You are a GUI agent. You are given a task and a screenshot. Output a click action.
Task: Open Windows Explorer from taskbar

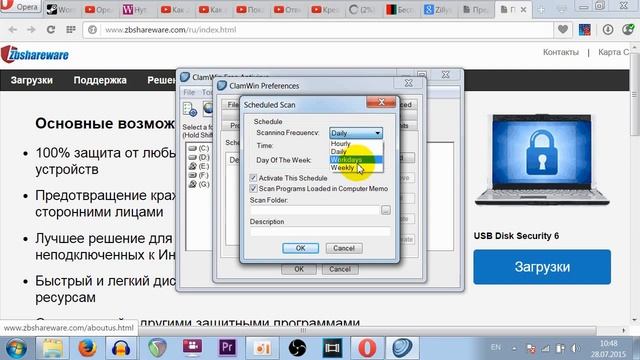52,348
